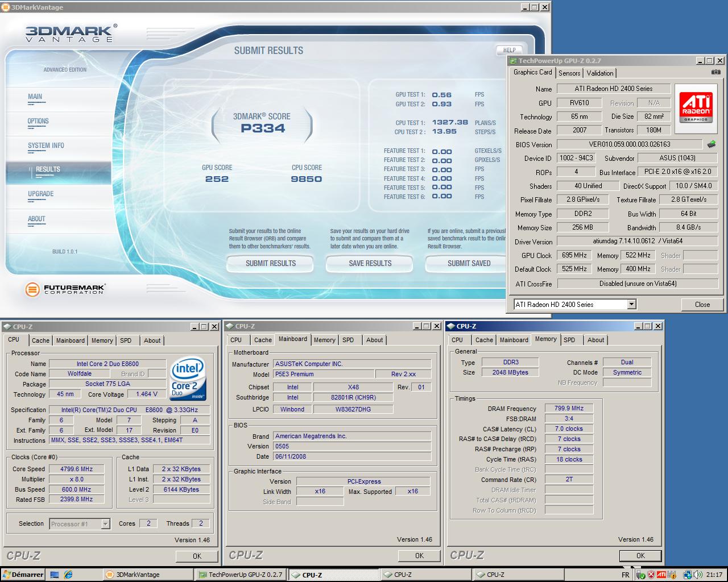Click the GPU score value 252

click(x=217, y=179)
